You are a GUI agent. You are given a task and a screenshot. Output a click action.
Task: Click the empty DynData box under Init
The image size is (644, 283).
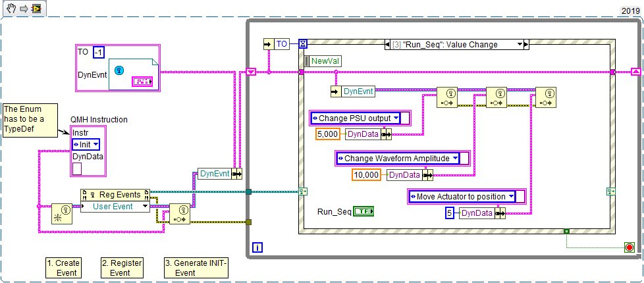tap(77, 169)
